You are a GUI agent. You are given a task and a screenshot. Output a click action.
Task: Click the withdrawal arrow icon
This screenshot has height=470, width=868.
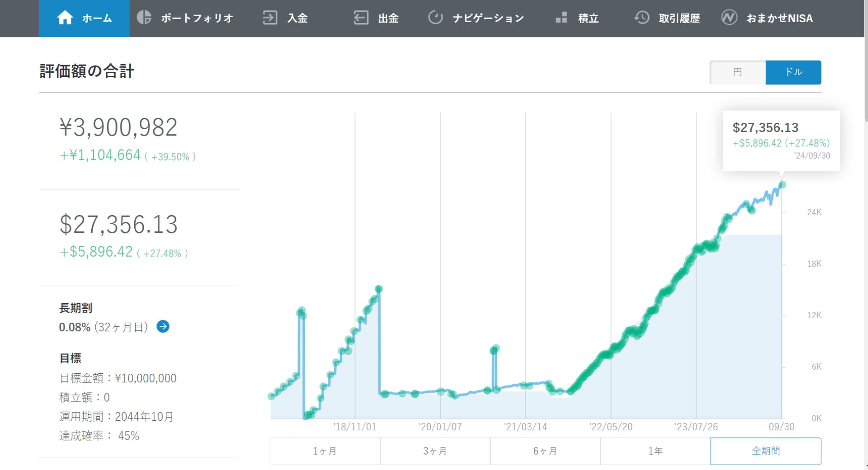point(361,18)
